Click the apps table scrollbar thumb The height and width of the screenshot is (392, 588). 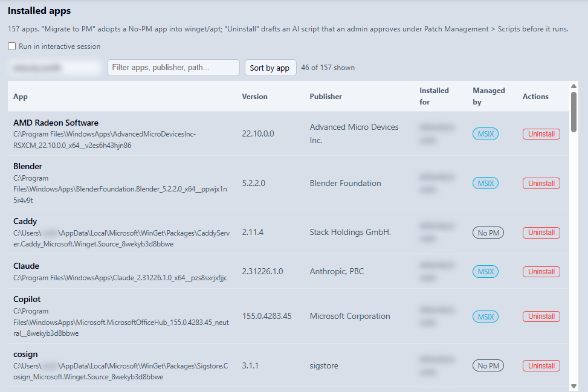[x=573, y=112]
